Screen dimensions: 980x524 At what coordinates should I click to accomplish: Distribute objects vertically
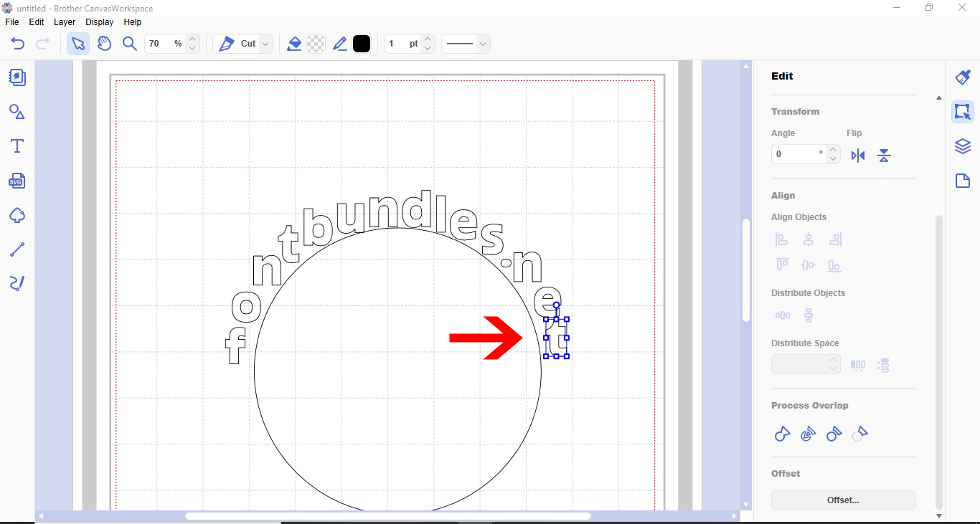click(809, 315)
